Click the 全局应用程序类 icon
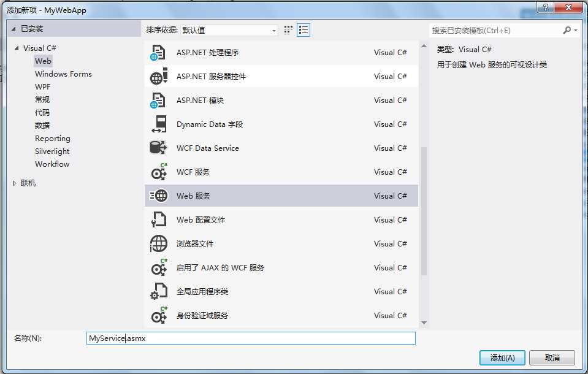This screenshot has width=588, height=374. point(159,291)
